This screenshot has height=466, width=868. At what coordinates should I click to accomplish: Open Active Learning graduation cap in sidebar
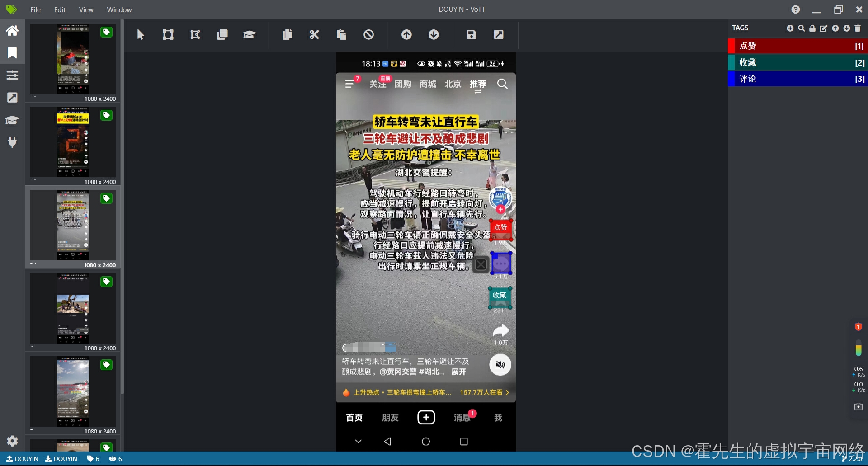click(12, 120)
